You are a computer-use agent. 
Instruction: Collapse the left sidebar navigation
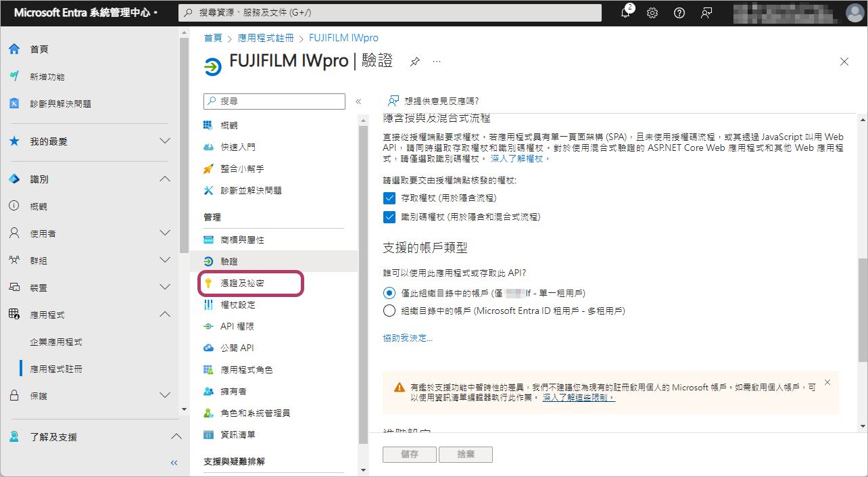[x=174, y=463]
